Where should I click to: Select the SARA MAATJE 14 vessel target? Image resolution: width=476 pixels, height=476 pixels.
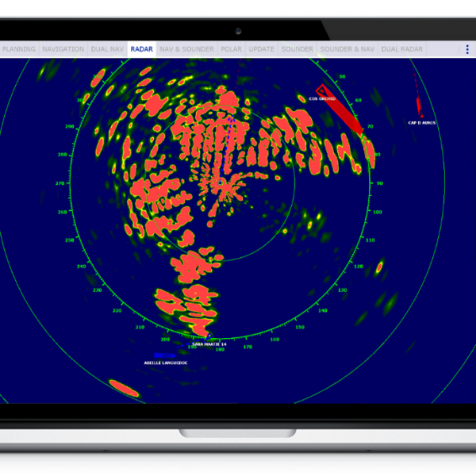click(x=207, y=339)
